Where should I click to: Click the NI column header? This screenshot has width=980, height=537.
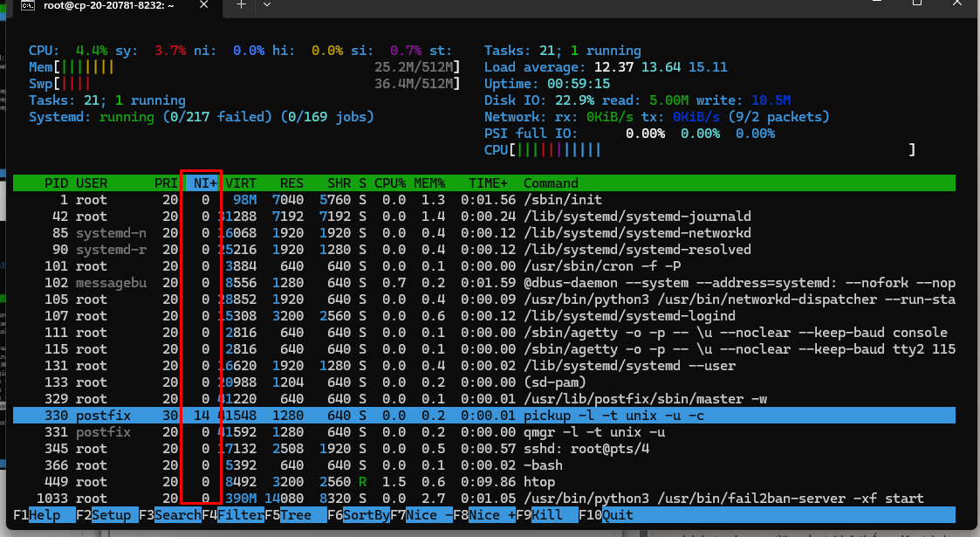204,183
